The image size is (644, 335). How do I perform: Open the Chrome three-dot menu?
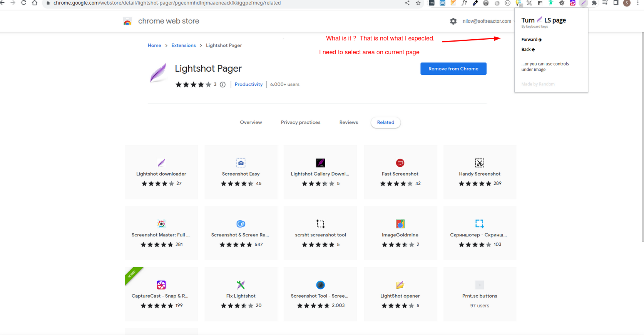coord(638,3)
